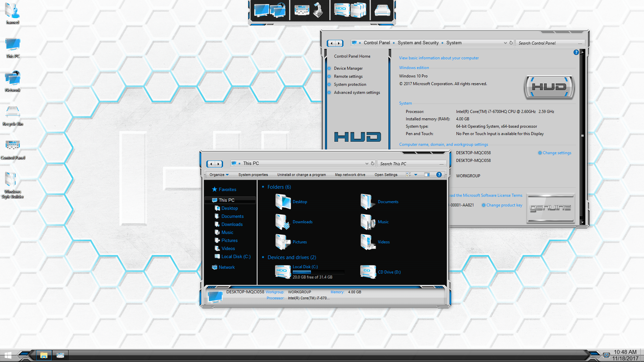Image resolution: width=644 pixels, height=362 pixels.
Task: Expand Control Panel address bar history dropdown
Action: (505, 43)
